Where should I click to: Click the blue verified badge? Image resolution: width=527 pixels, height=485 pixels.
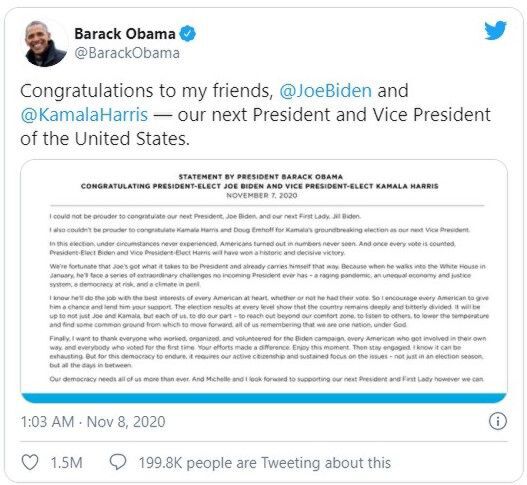click(x=188, y=34)
